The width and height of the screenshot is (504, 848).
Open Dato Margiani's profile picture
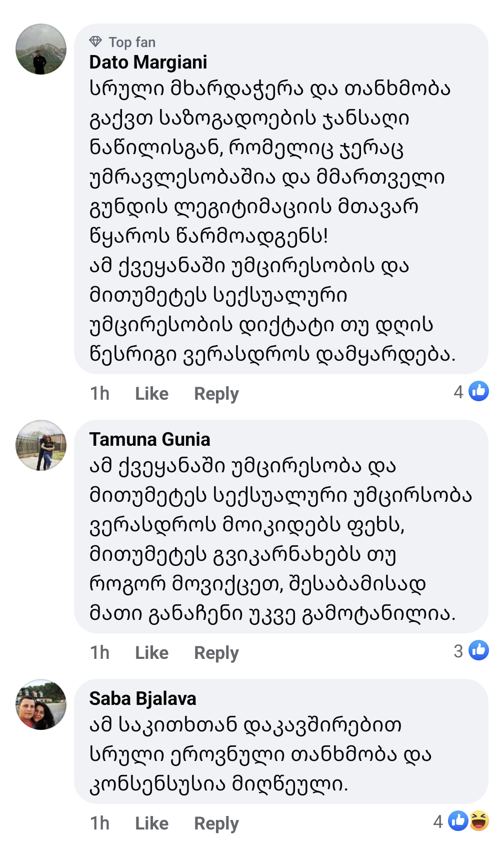(41, 49)
